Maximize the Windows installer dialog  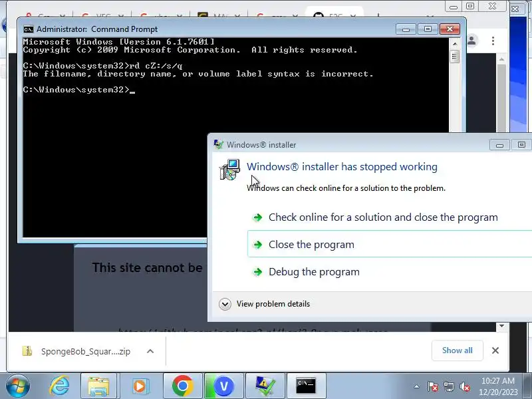coord(521,145)
